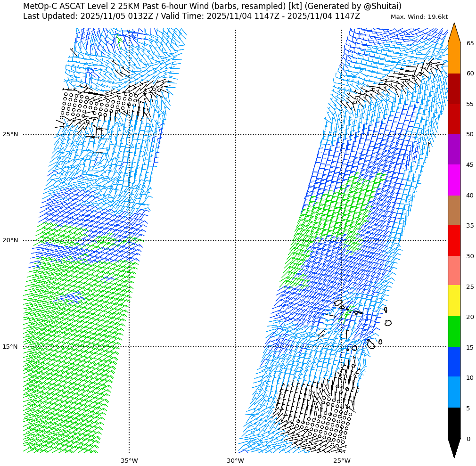Screen dimensions: 476x466
Task: Click the orange 60–65 kt colorbar segment
Action: [454, 58]
